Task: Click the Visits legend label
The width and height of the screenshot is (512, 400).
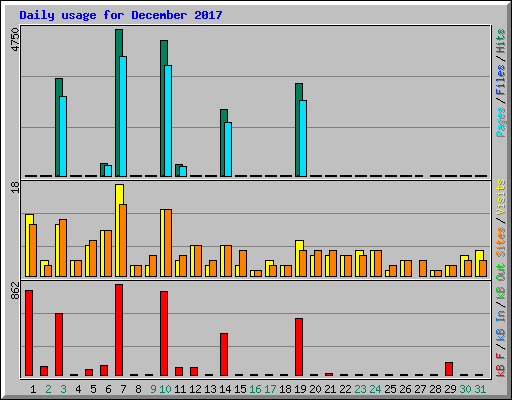Action: 501,197
